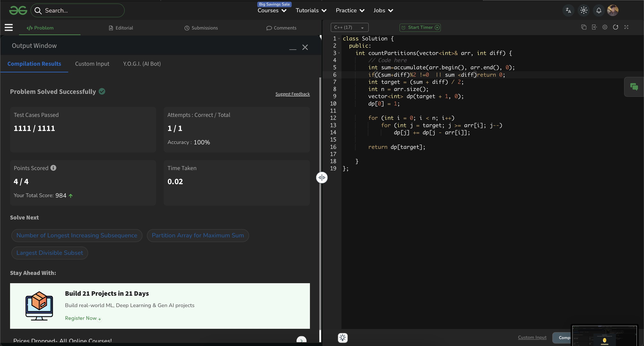Viewport: 644px width, 346px height.
Task: Expand the Tutorials dropdown menu
Action: [311, 11]
